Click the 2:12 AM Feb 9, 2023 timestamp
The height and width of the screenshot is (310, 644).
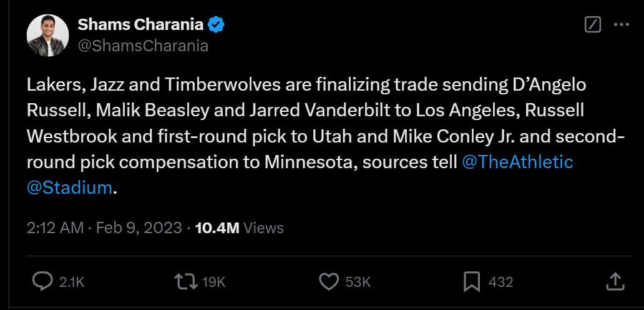104,228
